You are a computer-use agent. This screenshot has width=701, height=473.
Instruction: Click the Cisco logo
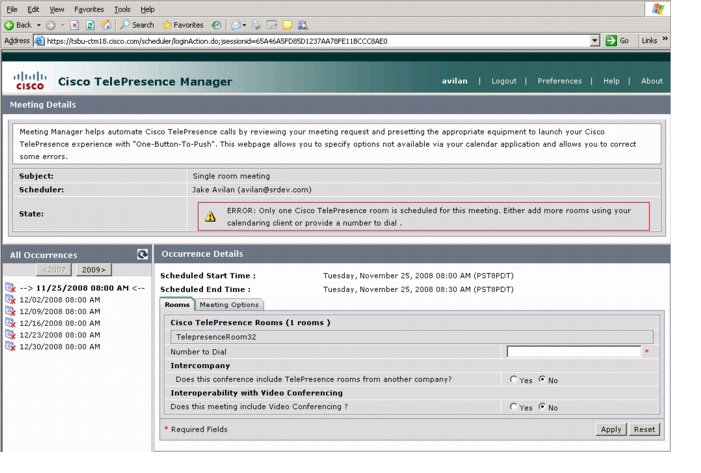(30, 80)
